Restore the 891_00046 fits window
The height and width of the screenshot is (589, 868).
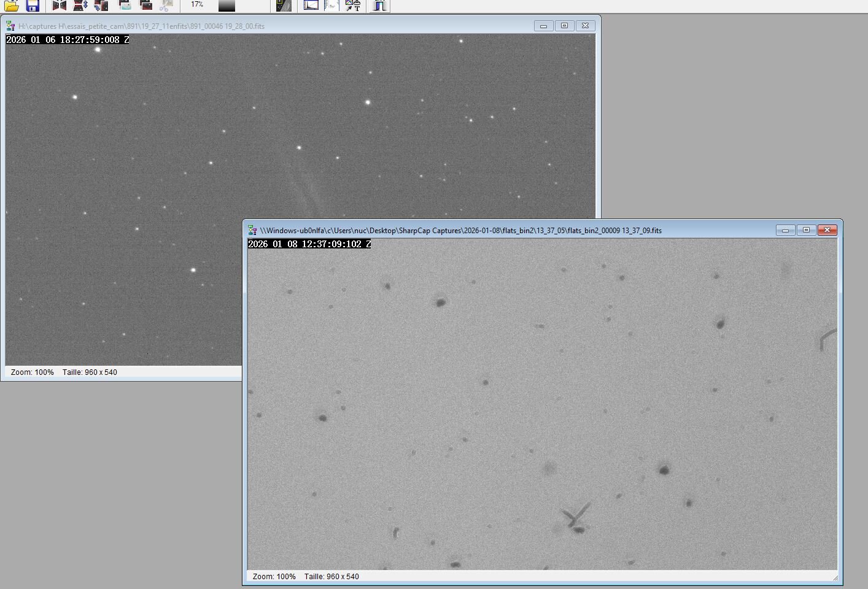tap(565, 26)
